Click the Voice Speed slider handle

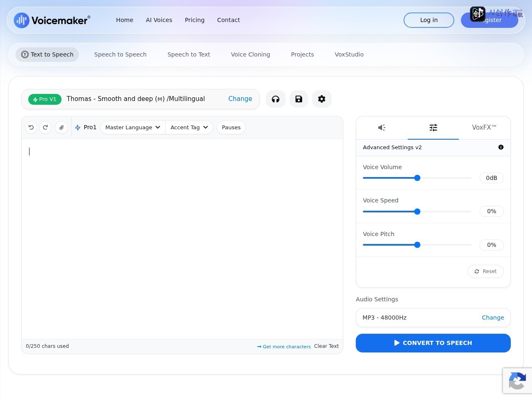tap(417, 212)
